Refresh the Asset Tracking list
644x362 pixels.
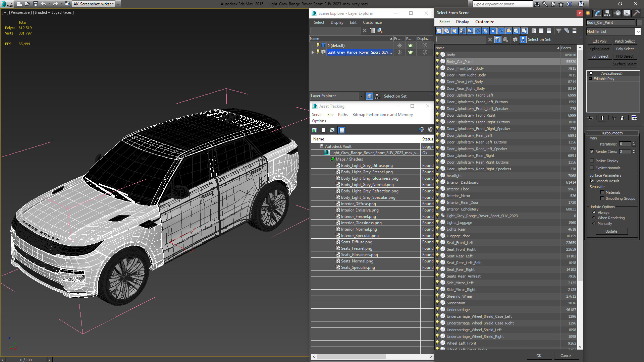314,130
